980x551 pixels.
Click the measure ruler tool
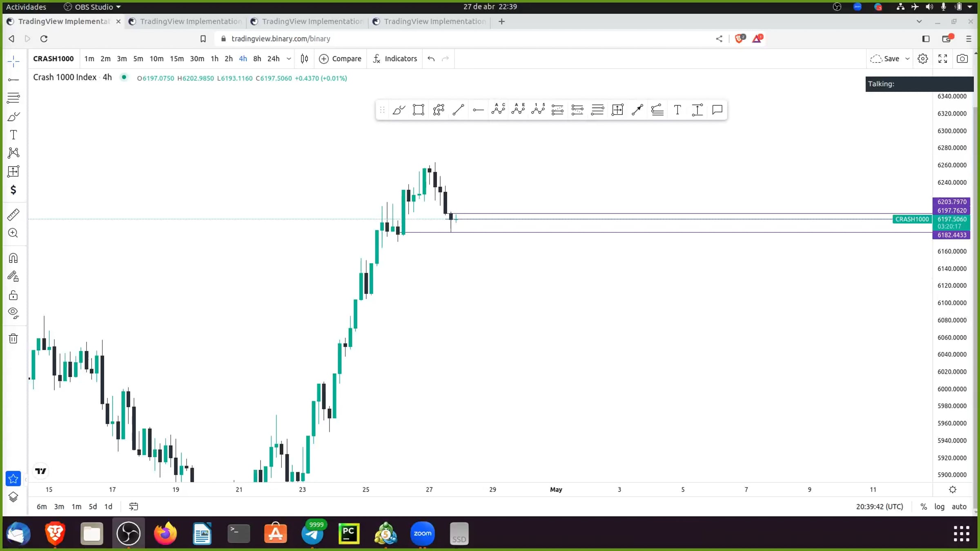(13, 215)
